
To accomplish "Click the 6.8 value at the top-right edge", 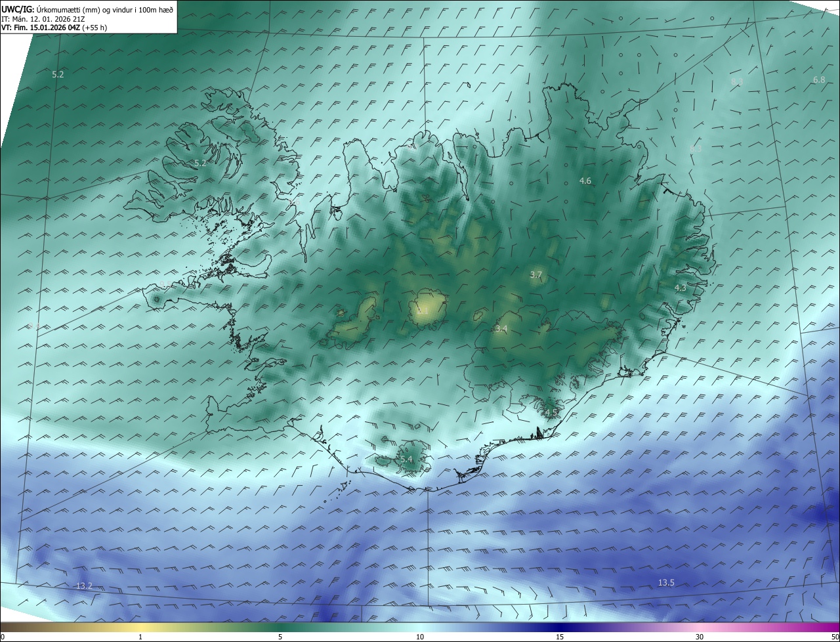I will point(819,80).
